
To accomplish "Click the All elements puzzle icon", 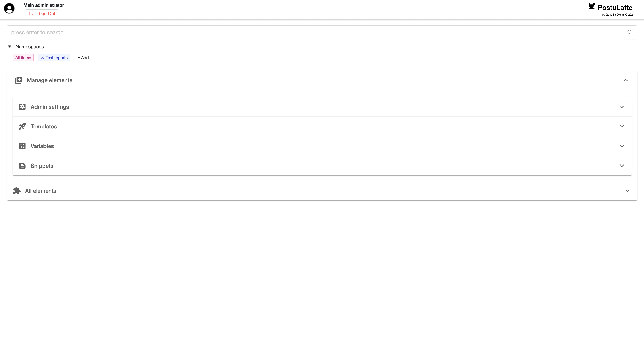I will coord(17,190).
